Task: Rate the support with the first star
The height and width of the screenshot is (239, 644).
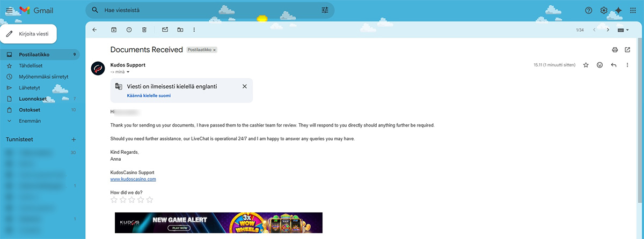Action: pos(114,200)
